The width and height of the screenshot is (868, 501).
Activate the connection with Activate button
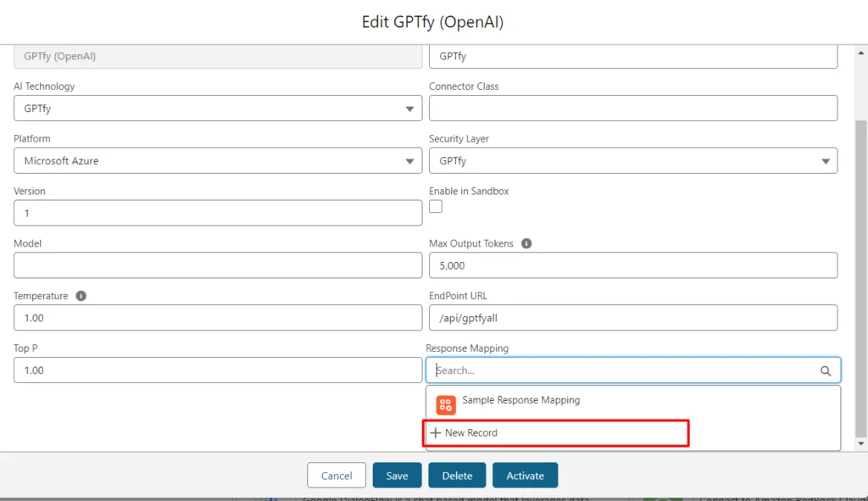pyautogui.click(x=525, y=476)
